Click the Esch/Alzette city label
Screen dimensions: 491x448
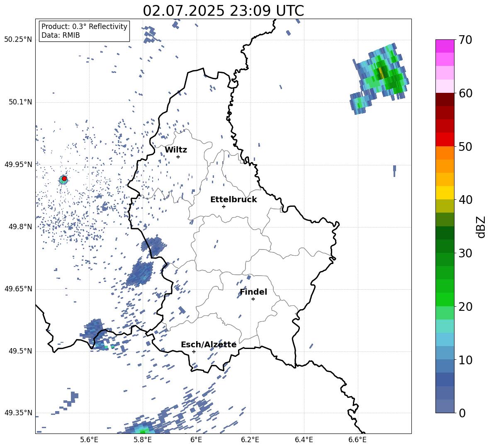coord(209,344)
